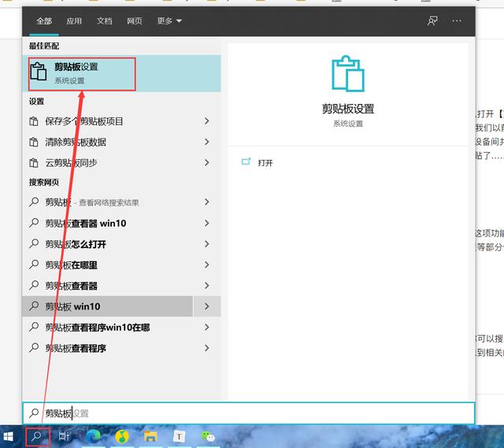The height and width of the screenshot is (448, 504).
Task: Expand arrow next to 剪贴板在哪里
Action: [206, 265]
